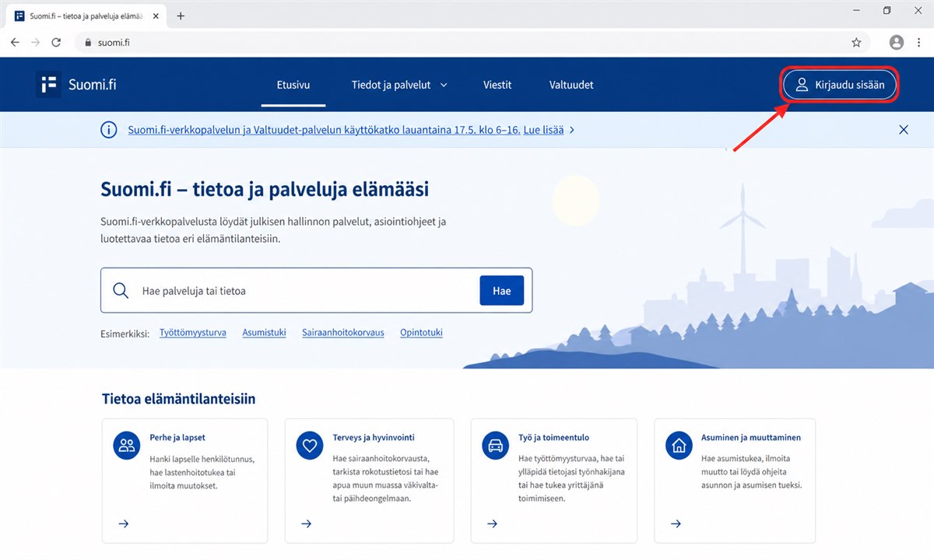
Task: Open the Asuminen ja muuttaminen card title
Action: click(x=751, y=437)
